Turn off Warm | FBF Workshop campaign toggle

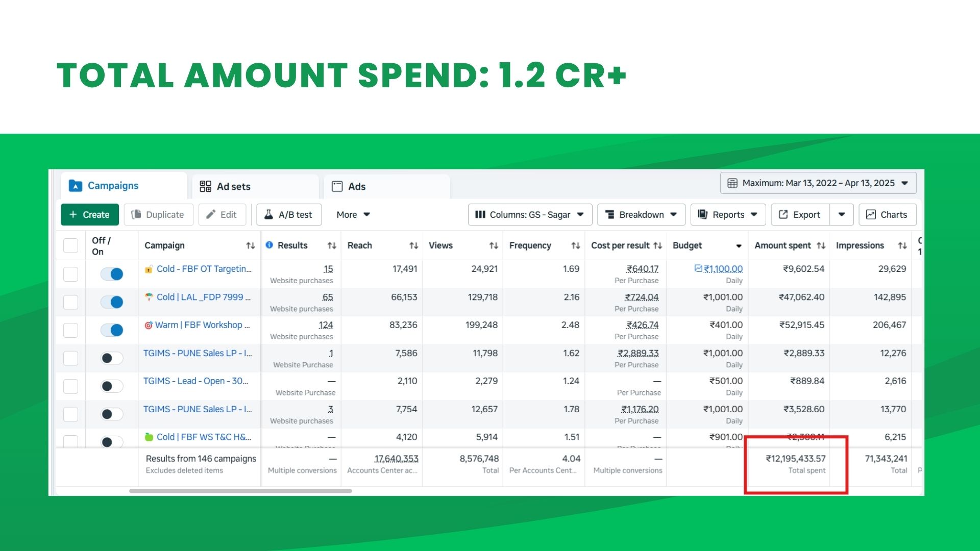coord(112,330)
